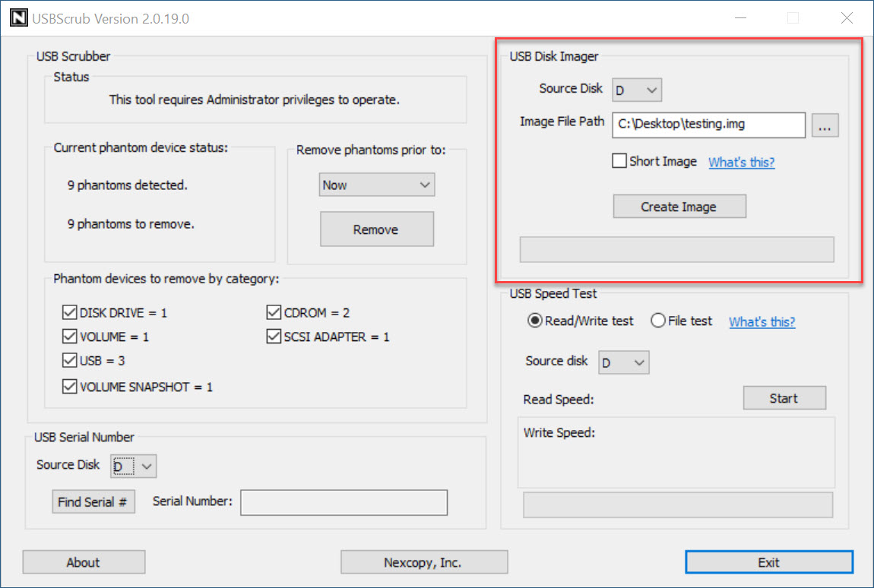This screenshot has width=874, height=588.
Task: Click the '9 phantoms detected.' text
Action: pos(128,185)
